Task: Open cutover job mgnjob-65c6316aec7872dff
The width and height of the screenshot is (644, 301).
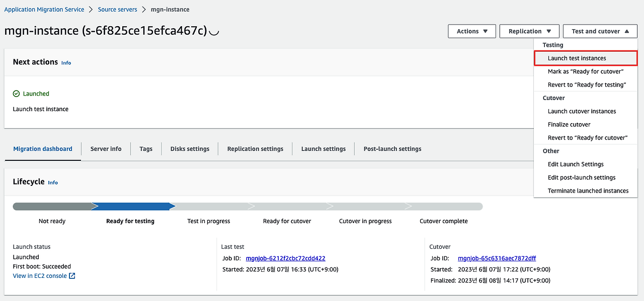Action: tap(497, 258)
